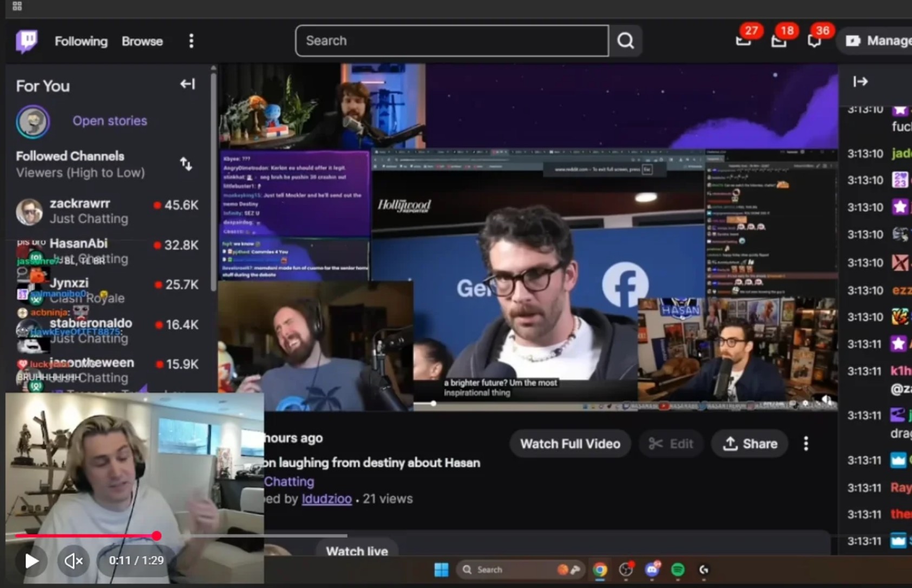Click the Watch live button

coord(357,551)
